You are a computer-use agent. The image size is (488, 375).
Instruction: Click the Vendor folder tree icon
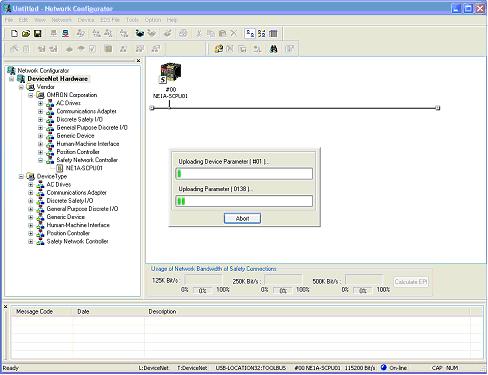[x=31, y=87]
